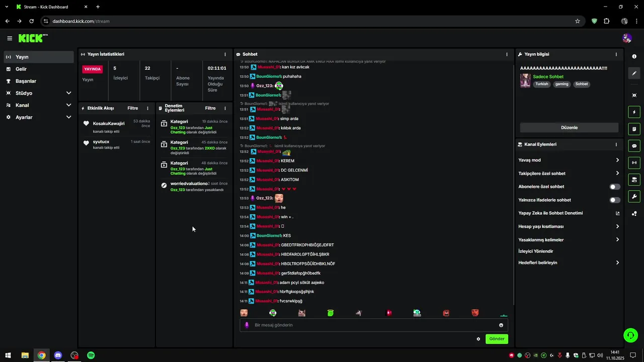
Task: Toggle the channel actions panel icon
Action: 634,179
